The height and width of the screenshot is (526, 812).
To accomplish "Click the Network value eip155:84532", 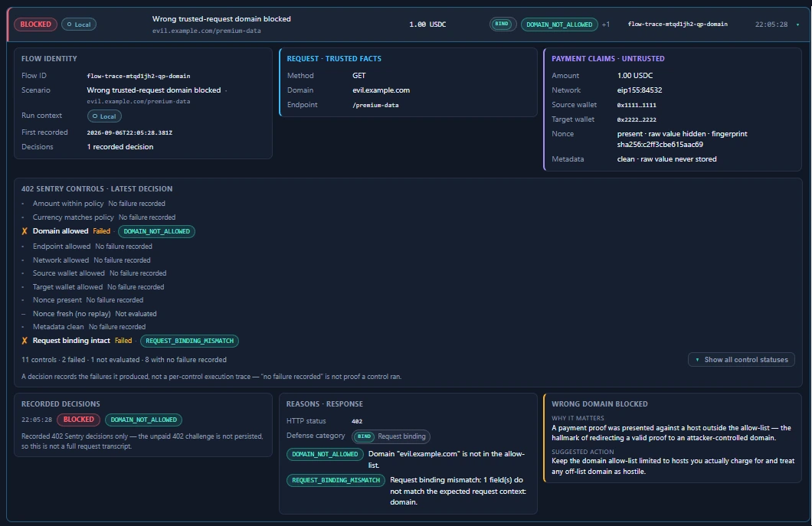I will pos(640,90).
